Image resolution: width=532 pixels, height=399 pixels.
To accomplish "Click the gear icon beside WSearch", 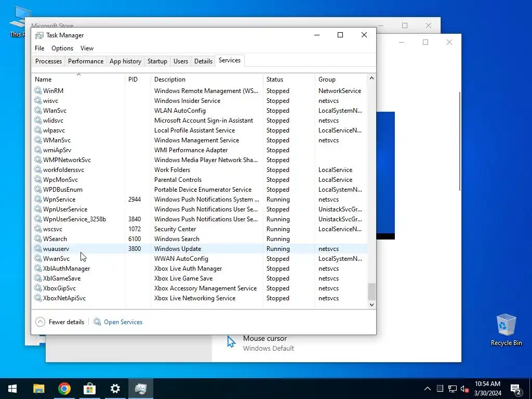I will (x=38, y=238).
